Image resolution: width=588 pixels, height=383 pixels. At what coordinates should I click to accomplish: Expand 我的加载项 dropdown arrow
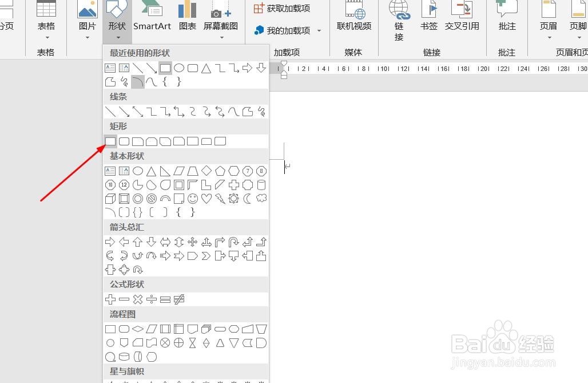tap(319, 30)
